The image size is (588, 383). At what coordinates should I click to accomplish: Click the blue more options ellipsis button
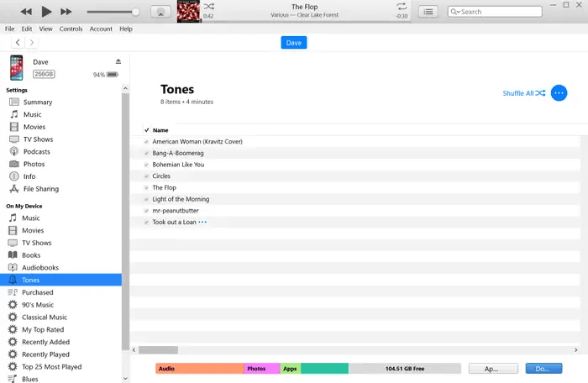(x=559, y=93)
